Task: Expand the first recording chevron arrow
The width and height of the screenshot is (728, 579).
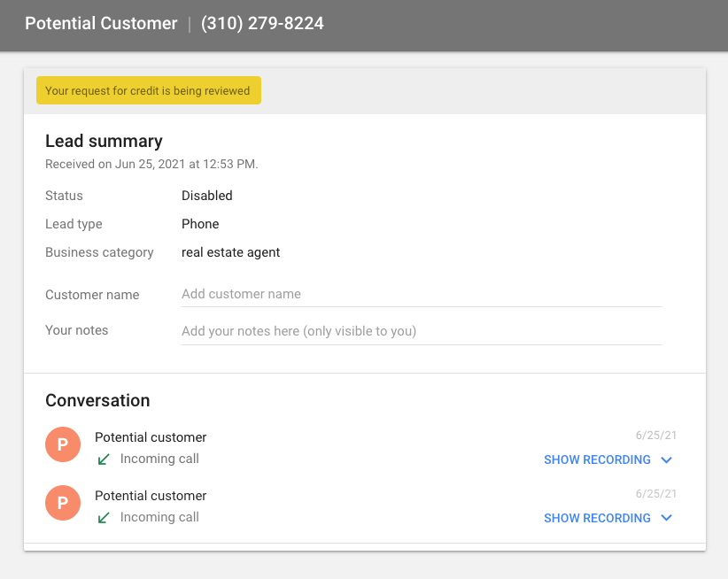Action: click(667, 460)
